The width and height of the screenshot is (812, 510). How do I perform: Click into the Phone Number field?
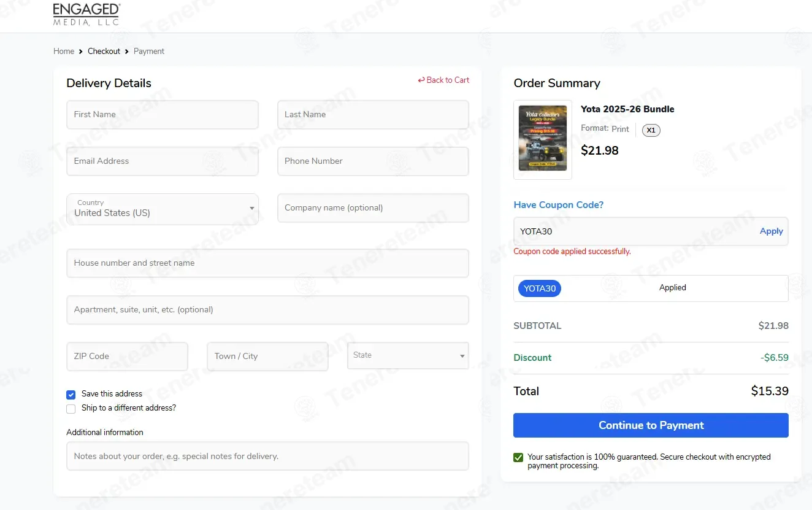[x=373, y=161]
